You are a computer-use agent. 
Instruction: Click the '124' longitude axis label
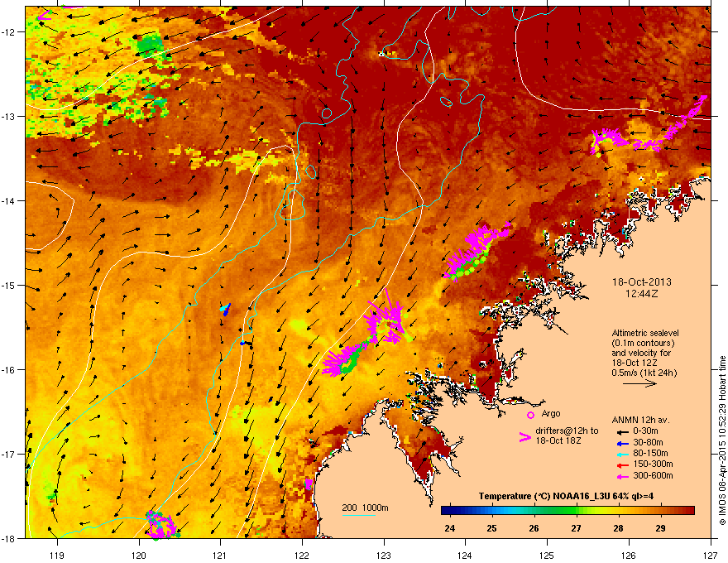465,555
